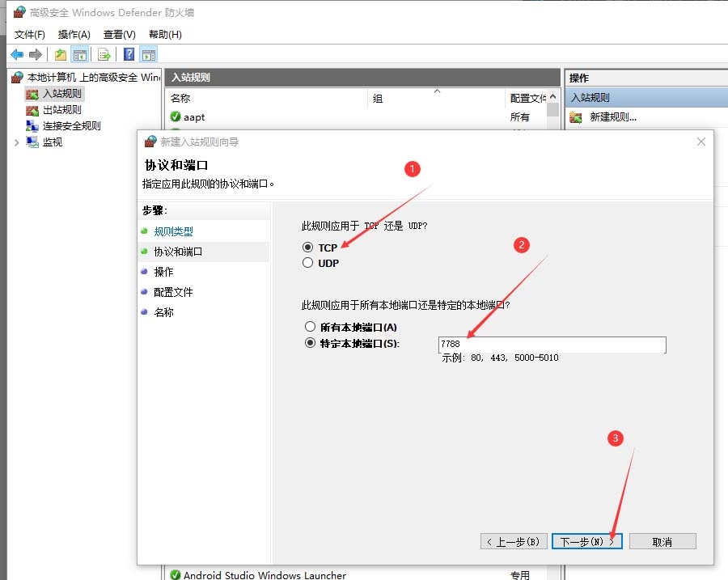Click the check icon beside Android Studio Windows Launcher
Screen dimensions: 728x580
pyautogui.click(x=176, y=575)
